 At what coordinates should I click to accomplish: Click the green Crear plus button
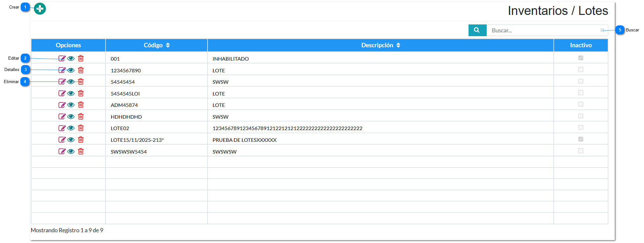click(40, 9)
